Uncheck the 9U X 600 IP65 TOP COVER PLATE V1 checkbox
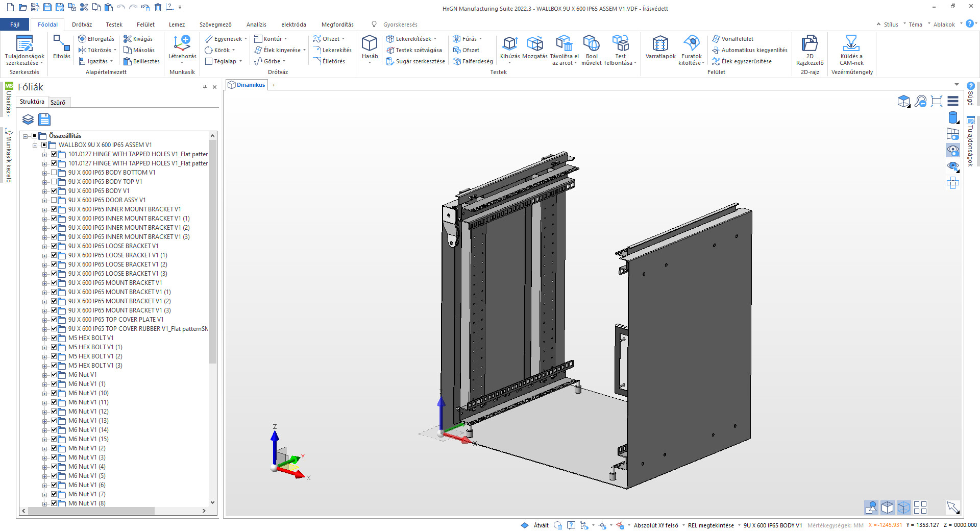980x531 pixels. (x=54, y=320)
